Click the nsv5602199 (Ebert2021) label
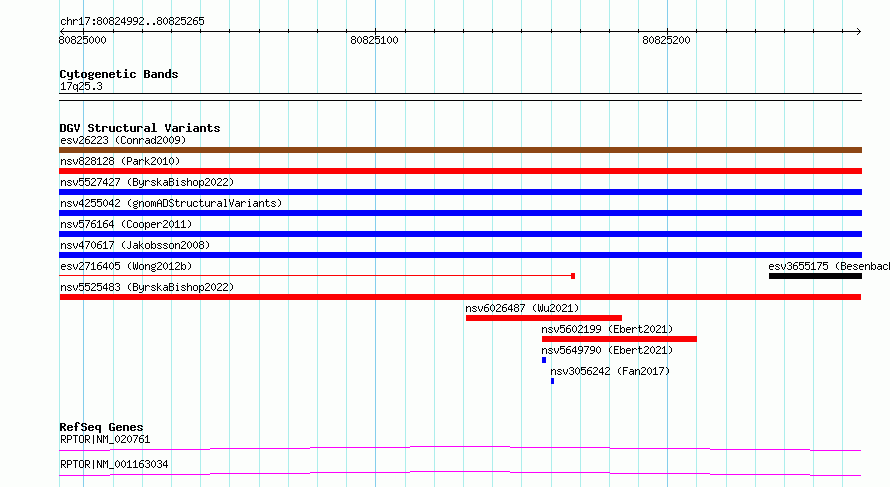This screenshot has height=487, width=890. click(x=607, y=329)
